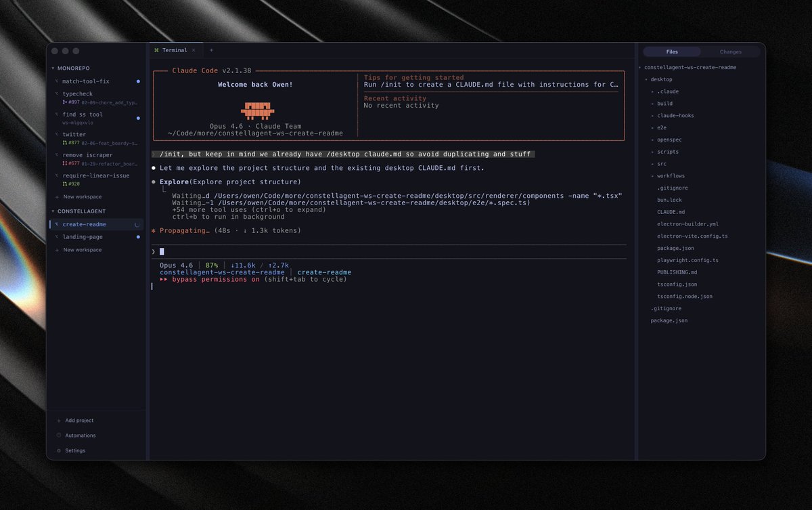Expand the src folder

click(653, 164)
